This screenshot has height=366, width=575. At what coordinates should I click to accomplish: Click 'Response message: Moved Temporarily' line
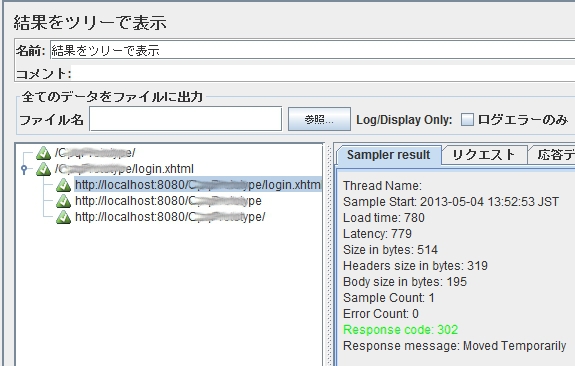pyautogui.click(x=455, y=346)
